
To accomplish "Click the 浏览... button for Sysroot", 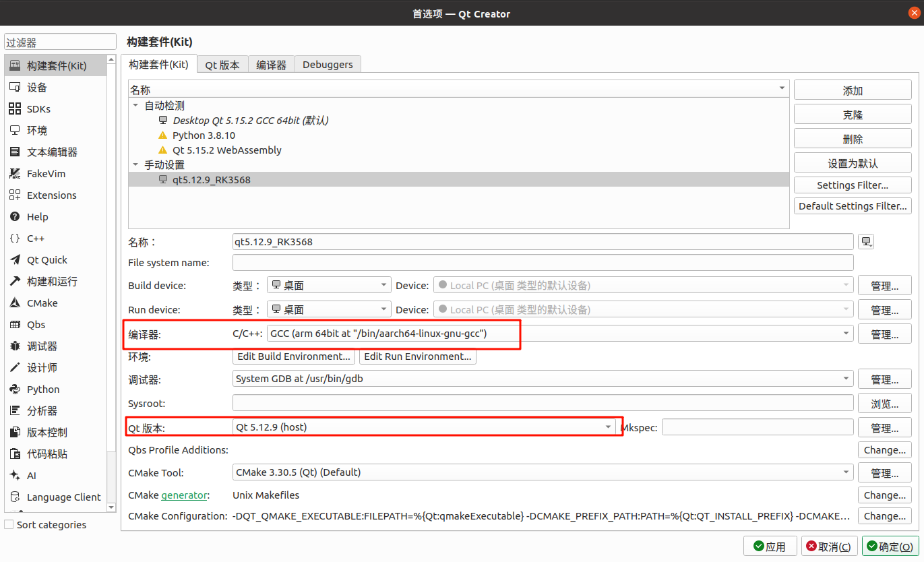I will click(885, 404).
